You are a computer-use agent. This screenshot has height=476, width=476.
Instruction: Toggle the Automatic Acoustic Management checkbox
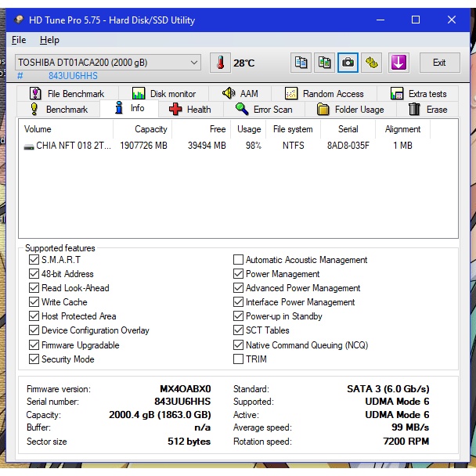[238, 260]
